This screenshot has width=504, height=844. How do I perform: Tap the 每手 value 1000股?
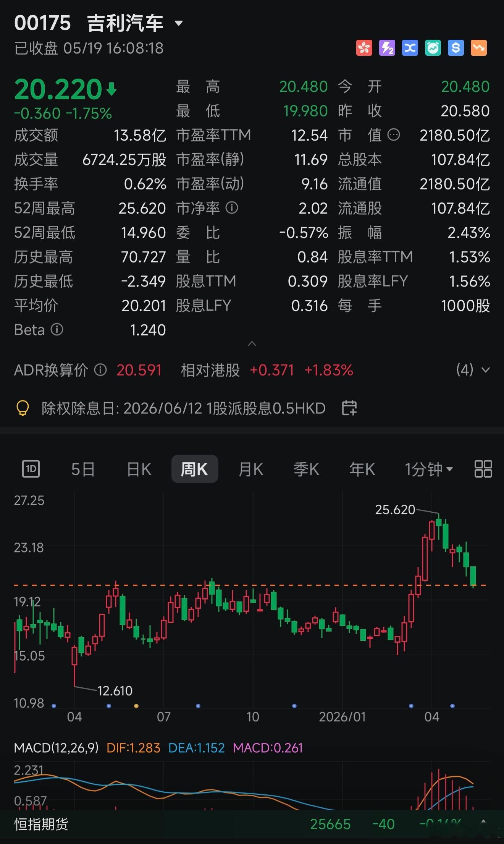pos(465,306)
